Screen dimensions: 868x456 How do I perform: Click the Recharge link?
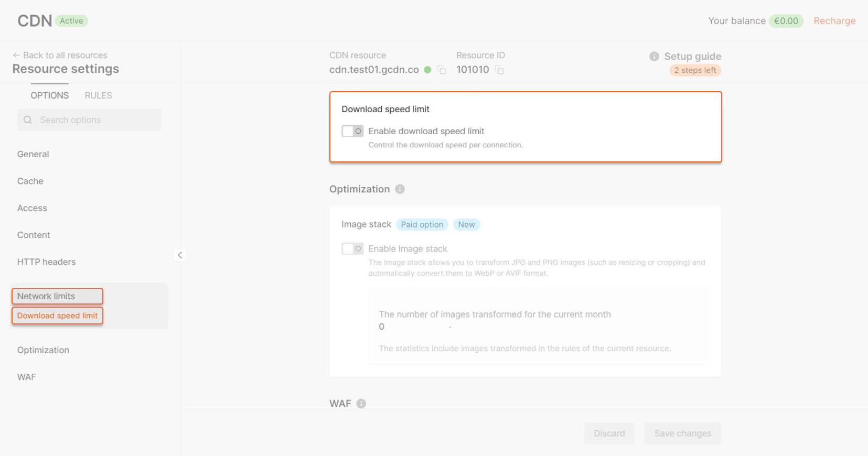[834, 21]
